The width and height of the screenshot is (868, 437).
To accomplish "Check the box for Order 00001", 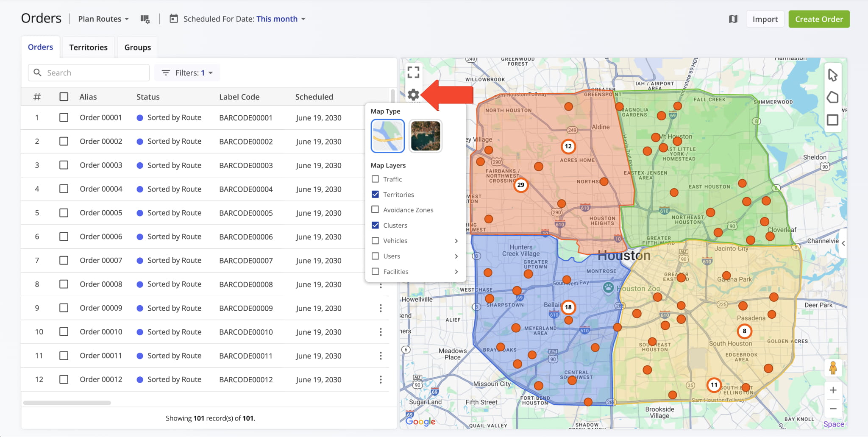I will [x=64, y=117].
